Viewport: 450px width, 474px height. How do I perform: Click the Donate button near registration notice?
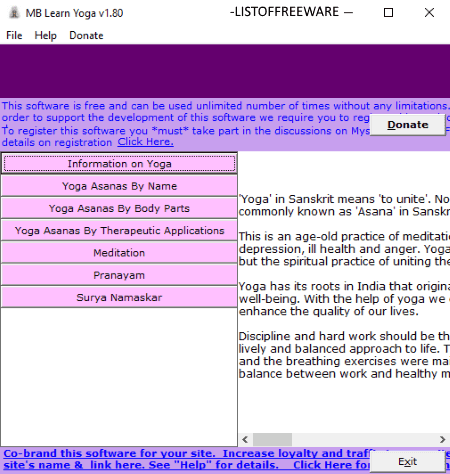point(408,125)
